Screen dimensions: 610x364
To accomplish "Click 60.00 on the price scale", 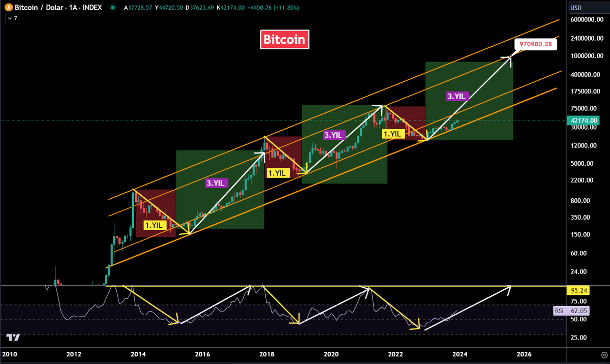I will pyautogui.click(x=578, y=253).
